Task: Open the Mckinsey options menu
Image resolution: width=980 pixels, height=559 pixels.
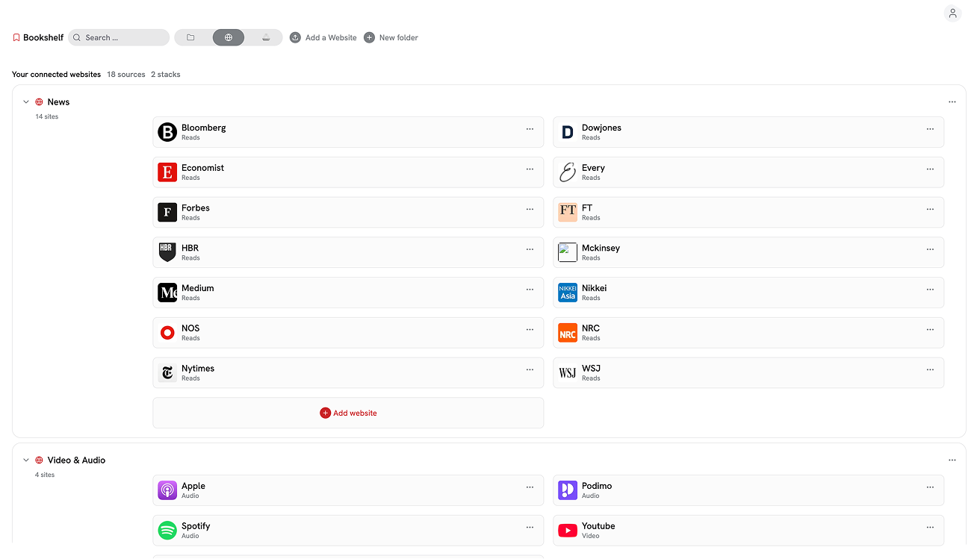Action: tap(930, 249)
